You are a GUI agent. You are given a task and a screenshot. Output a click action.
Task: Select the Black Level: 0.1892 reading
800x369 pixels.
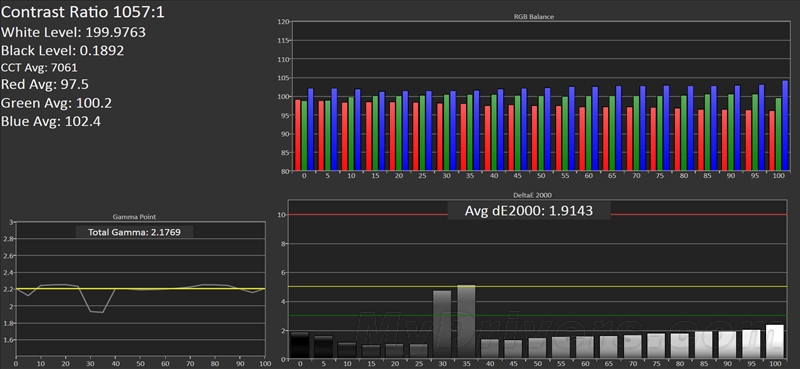(63, 51)
